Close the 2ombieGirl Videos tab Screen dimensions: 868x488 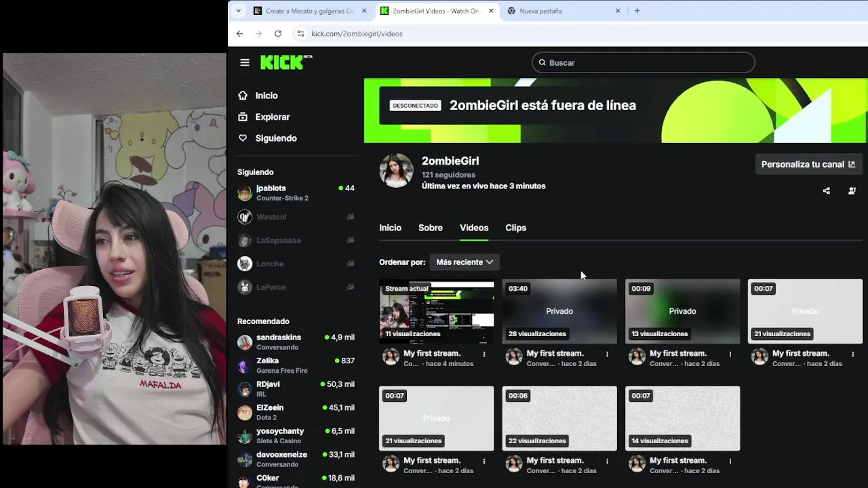click(492, 11)
